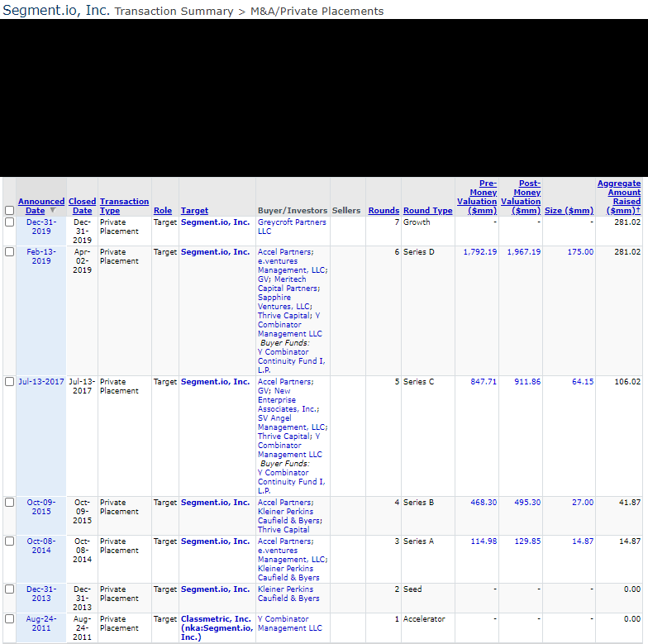Sort by the Round Type header
The width and height of the screenshot is (648, 644).
pyautogui.click(x=428, y=210)
